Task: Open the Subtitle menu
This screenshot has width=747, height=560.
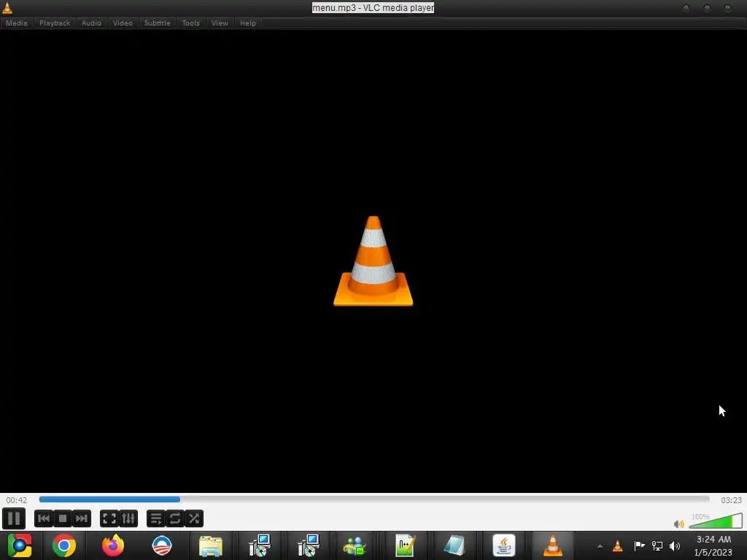Action: pyautogui.click(x=158, y=23)
